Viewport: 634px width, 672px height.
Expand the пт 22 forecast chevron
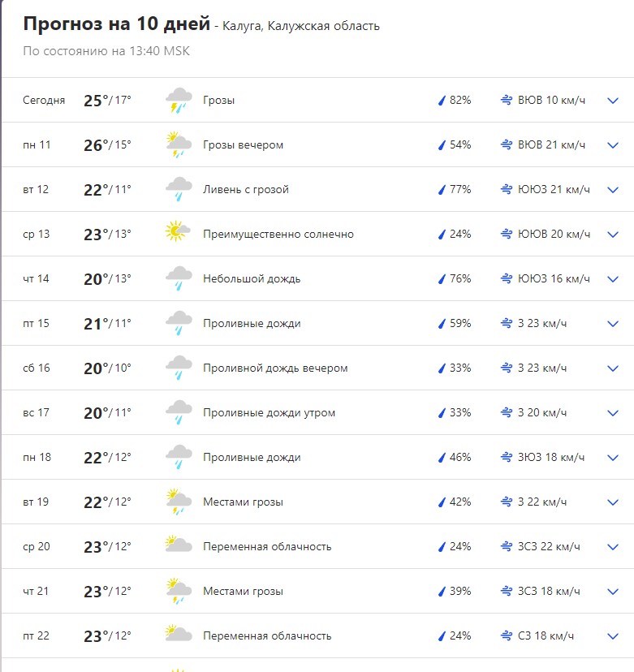tap(613, 635)
